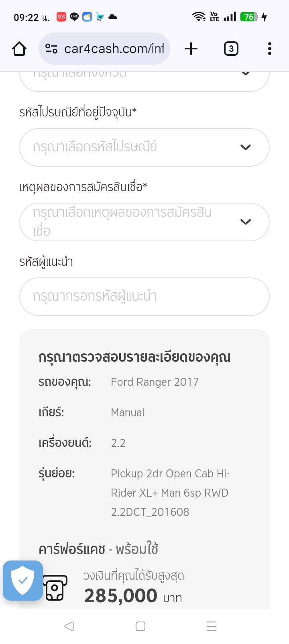
Task: Open the Android recent apps button
Action: point(211,626)
